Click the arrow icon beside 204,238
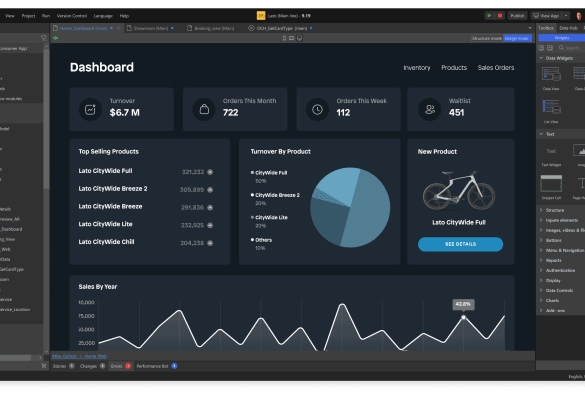Viewport: 585px width, 393px height. tap(210, 243)
